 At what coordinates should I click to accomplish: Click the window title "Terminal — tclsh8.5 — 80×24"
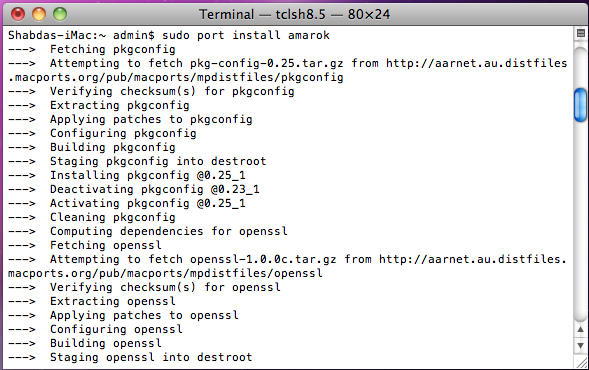[x=294, y=14]
